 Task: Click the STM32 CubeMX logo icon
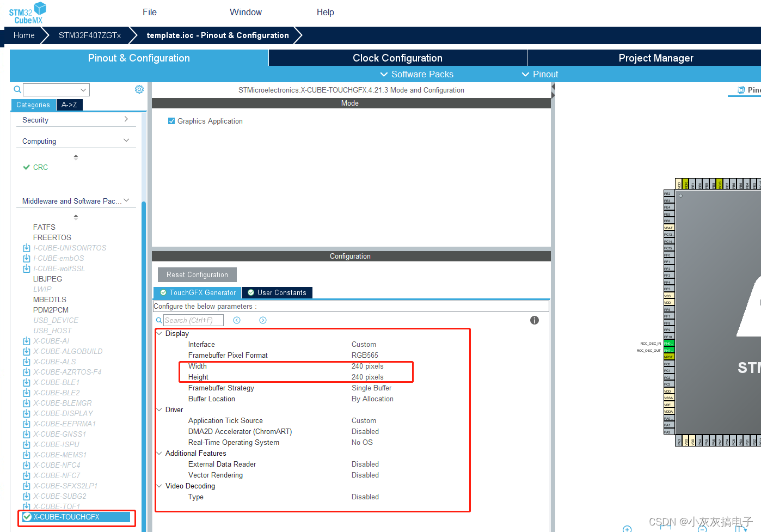pyautogui.click(x=27, y=13)
